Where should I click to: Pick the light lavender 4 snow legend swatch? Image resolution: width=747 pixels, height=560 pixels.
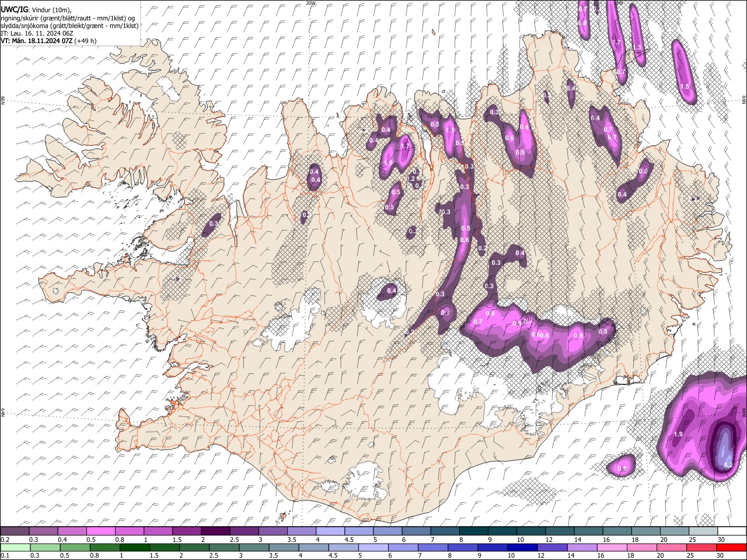(330, 531)
